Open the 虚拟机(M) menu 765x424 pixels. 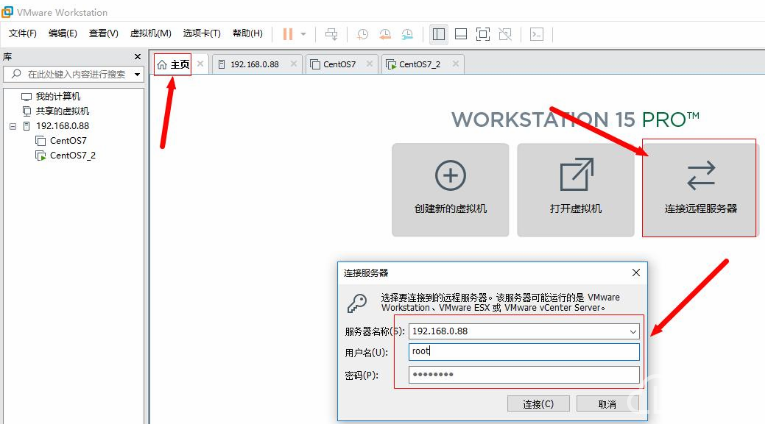pos(151,33)
